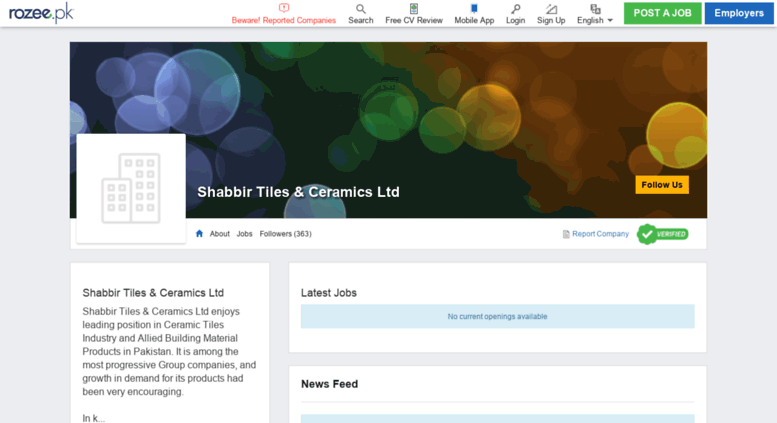This screenshot has height=423, width=777.
Task: Click the Shabbir Tiles & Ceramics Ltd banner title
Action: tap(298, 192)
